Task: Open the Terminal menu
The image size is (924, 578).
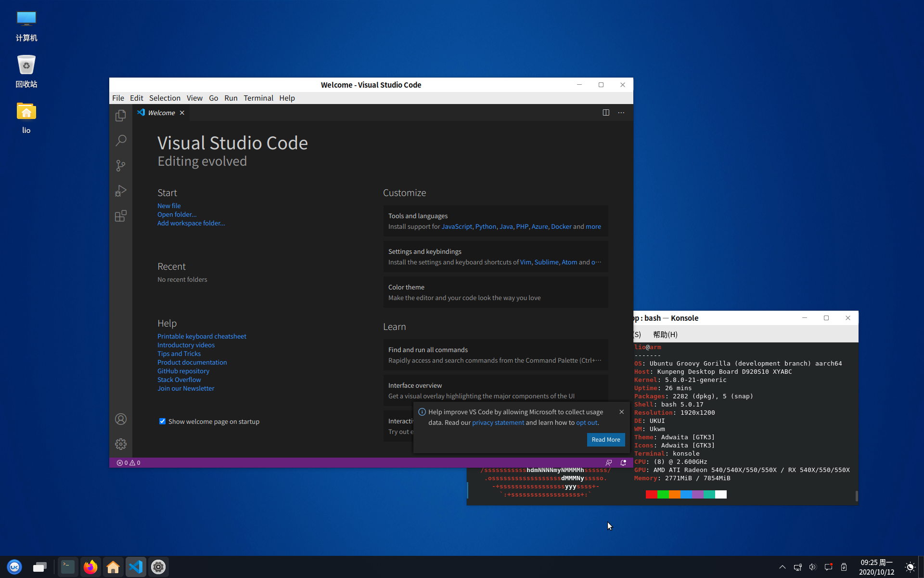Action: pos(258,98)
